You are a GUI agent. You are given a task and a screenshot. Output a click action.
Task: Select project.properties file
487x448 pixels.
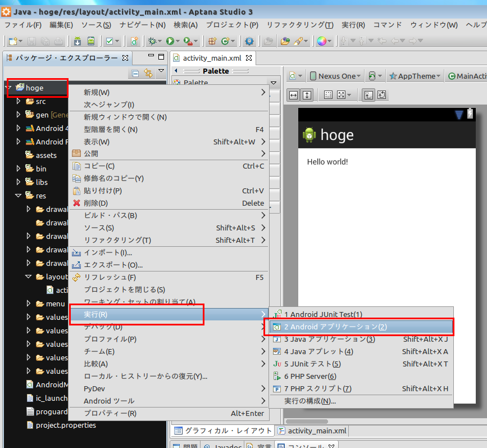[61, 426]
